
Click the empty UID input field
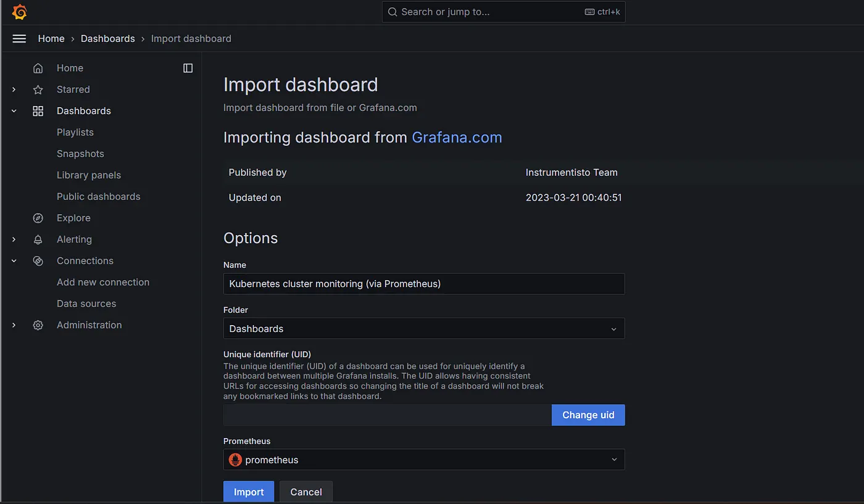(388, 415)
